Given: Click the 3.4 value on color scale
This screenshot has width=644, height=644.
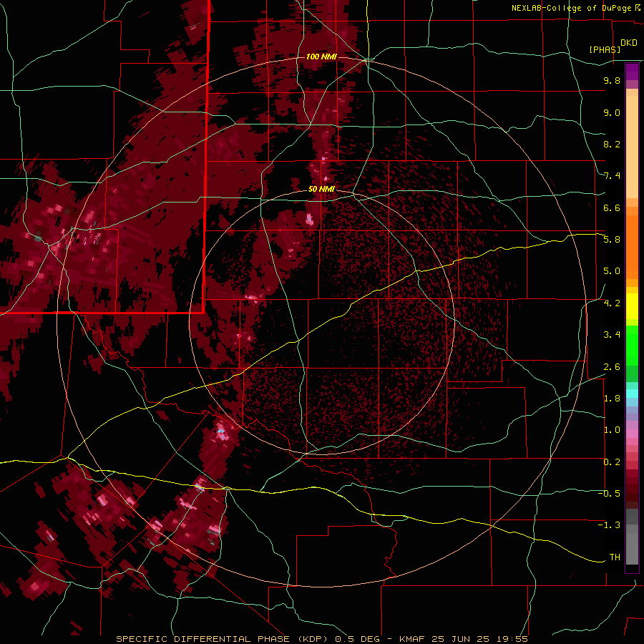Looking at the screenshot, I should click(x=612, y=335).
